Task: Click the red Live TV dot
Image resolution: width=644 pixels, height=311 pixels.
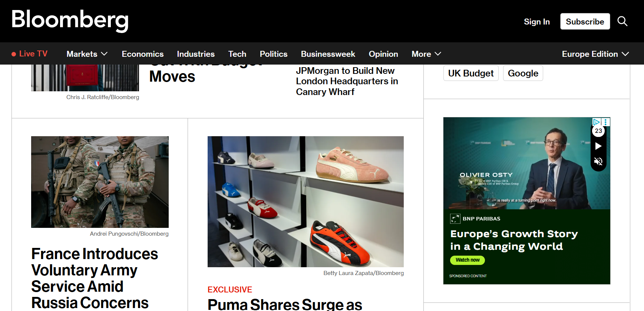Action: (x=14, y=54)
